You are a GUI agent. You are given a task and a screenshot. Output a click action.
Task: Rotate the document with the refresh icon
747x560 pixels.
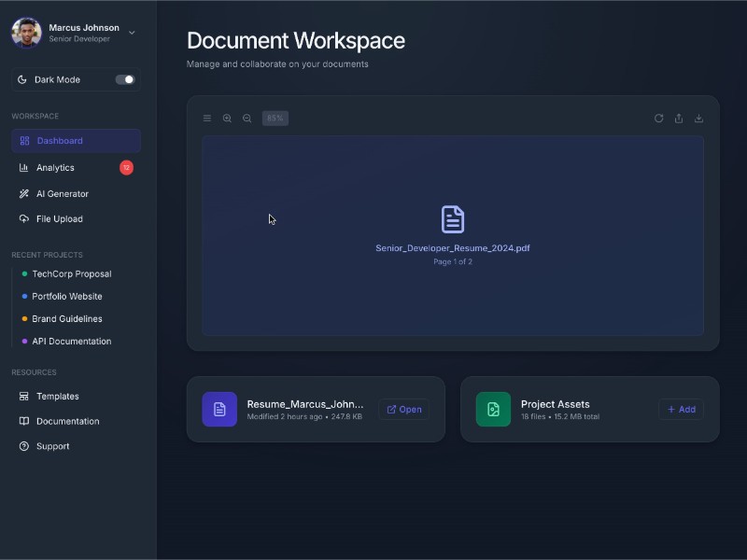click(x=659, y=119)
